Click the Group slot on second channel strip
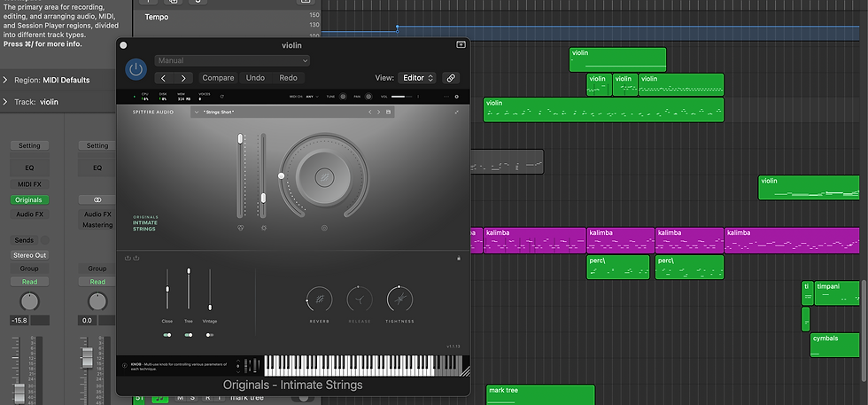Viewport: 868px width, 405px height. pyautogui.click(x=97, y=269)
